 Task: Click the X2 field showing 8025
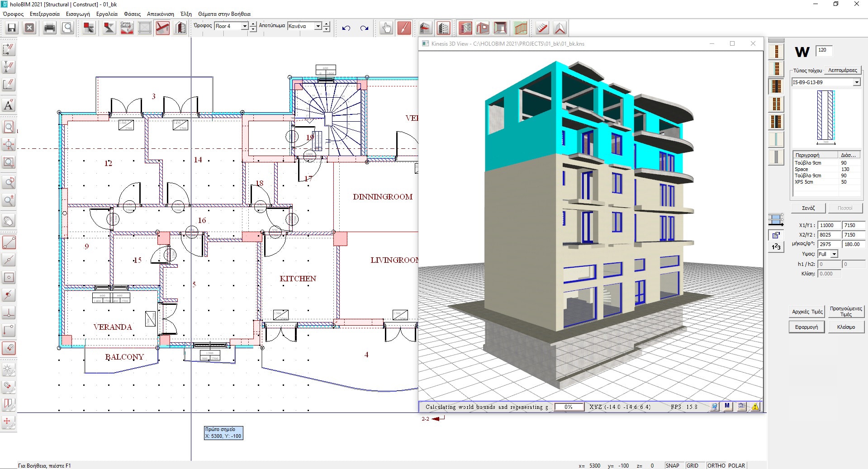pos(830,235)
